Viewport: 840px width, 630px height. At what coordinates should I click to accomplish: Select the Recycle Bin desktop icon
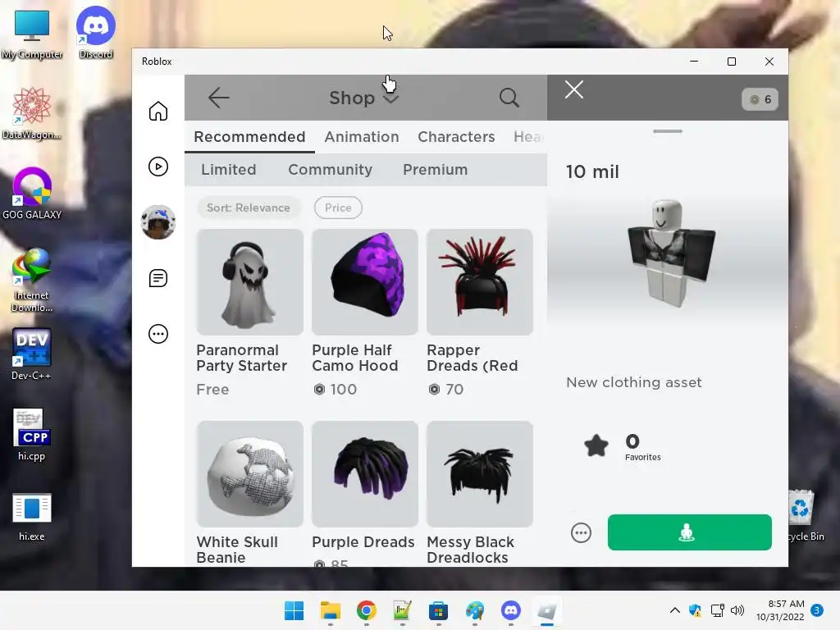point(804,515)
